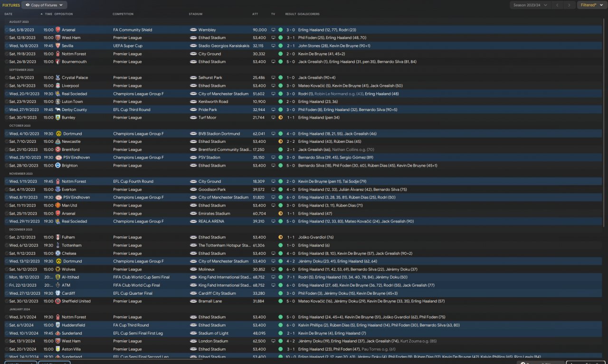Go to the next season using the right arrow
Viewport: 608px width, 364px height.
(570, 5)
